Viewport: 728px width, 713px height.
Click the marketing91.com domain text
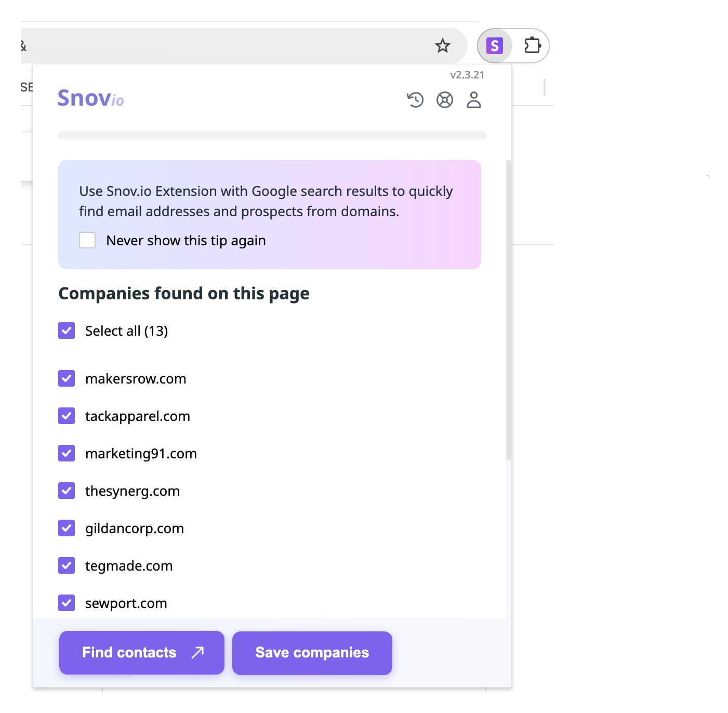click(x=141, y=454)
